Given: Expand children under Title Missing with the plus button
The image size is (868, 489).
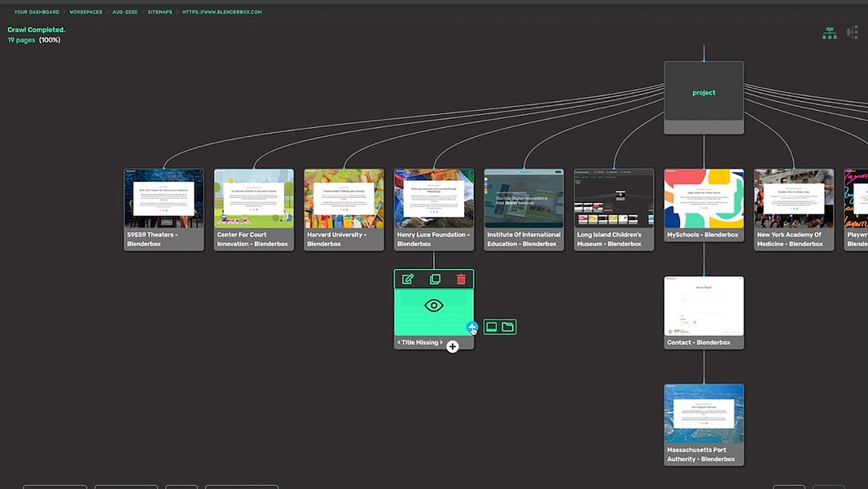Looking at the screenshot, I should coord(452,346).
